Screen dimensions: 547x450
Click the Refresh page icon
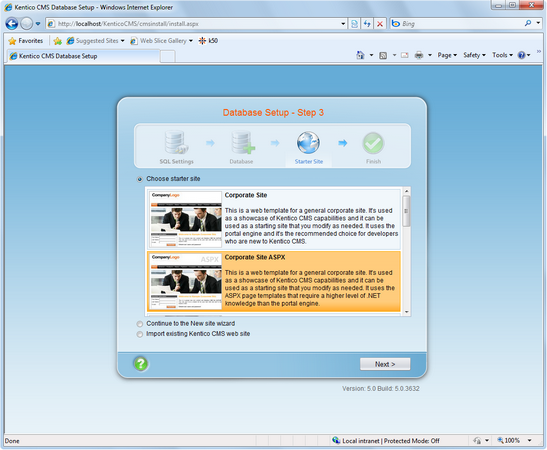367,24
